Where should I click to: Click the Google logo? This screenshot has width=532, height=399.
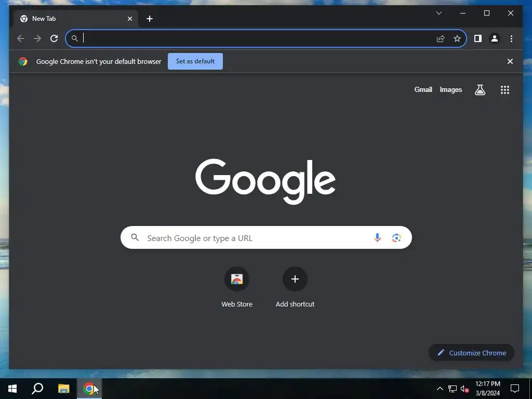click(x=265, y=181)
